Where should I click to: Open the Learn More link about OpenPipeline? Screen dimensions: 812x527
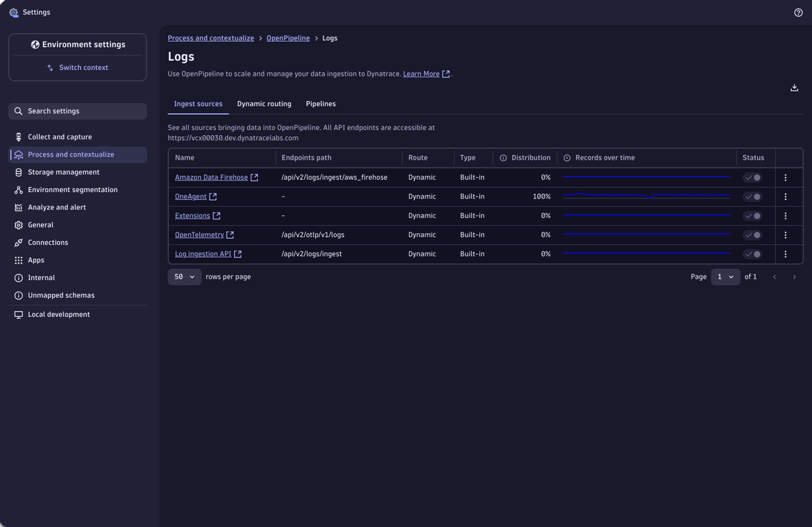[x=423, y=73]
